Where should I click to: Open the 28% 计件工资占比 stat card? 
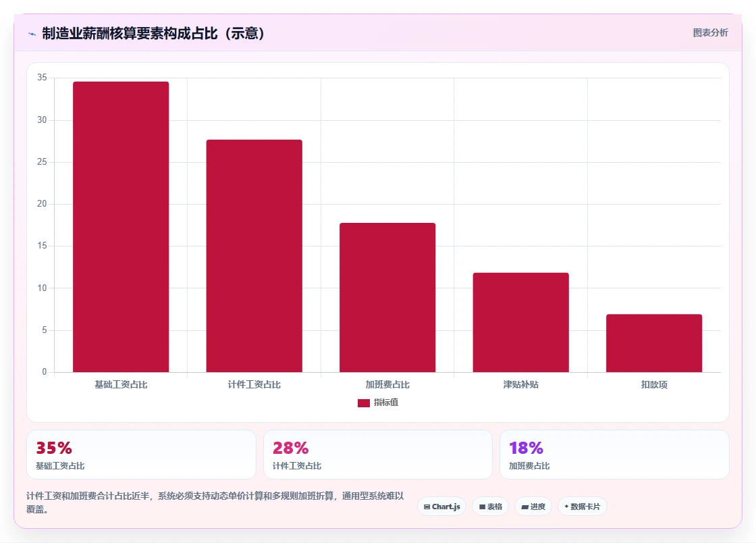click(x=378, y=455)
